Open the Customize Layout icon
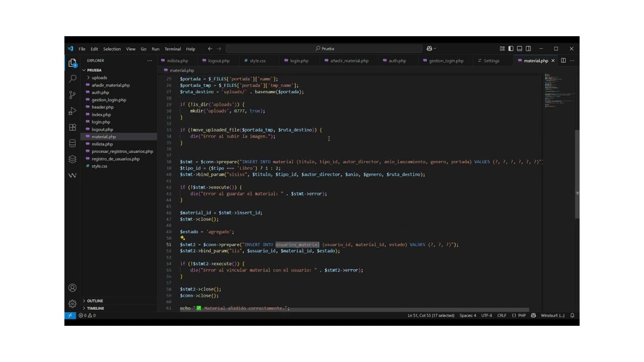This screenshot has width=644, height=362. coord(502,49)
